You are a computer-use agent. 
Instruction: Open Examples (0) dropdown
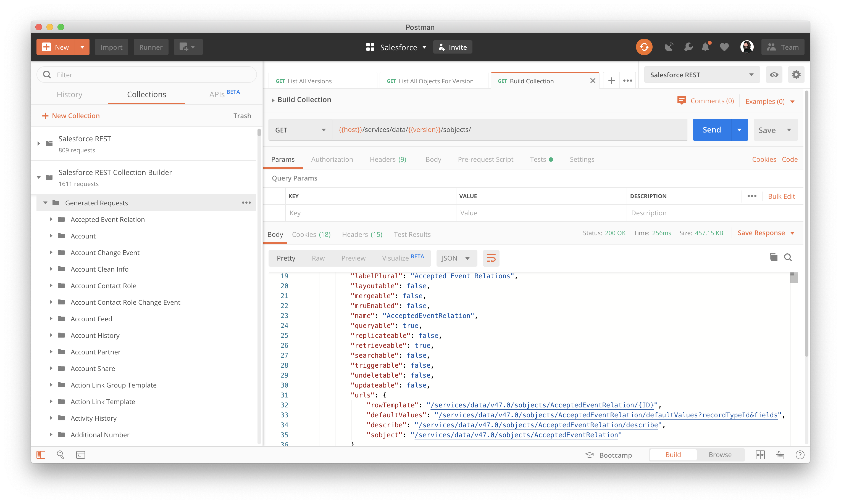click(770, 101)
